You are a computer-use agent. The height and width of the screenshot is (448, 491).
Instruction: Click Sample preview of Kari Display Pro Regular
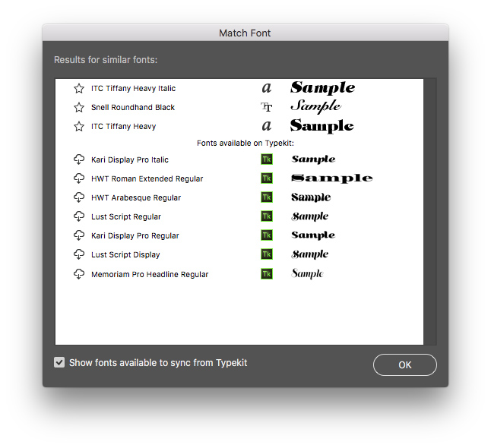coord(313,235)
